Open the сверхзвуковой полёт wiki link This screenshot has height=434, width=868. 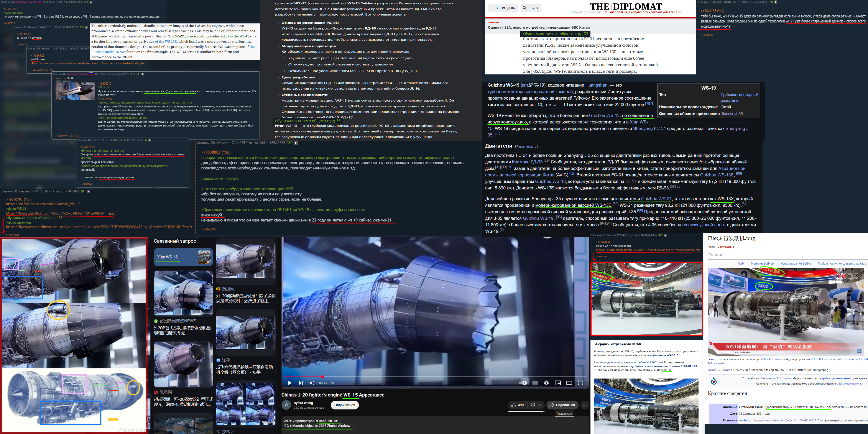(705, 225)
